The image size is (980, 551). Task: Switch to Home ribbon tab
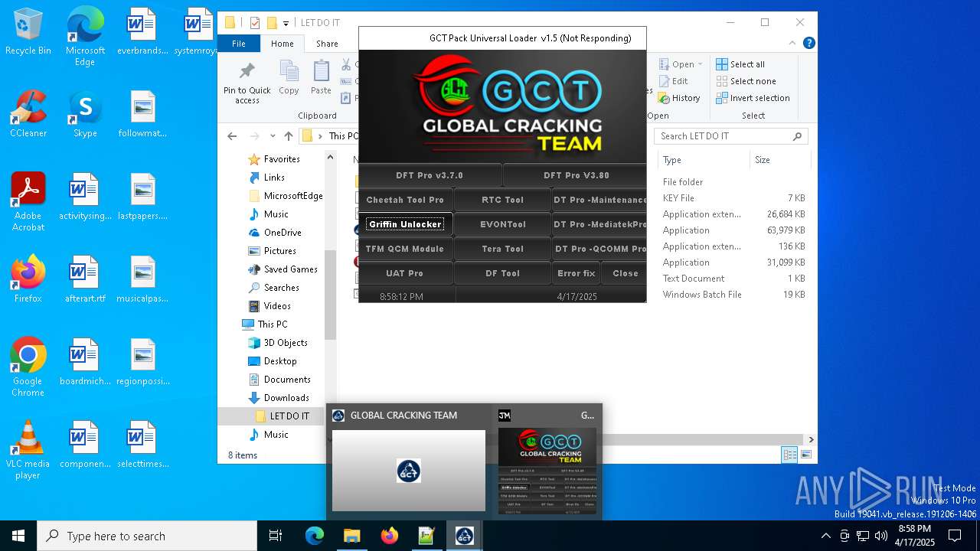(x=282, y=44)
